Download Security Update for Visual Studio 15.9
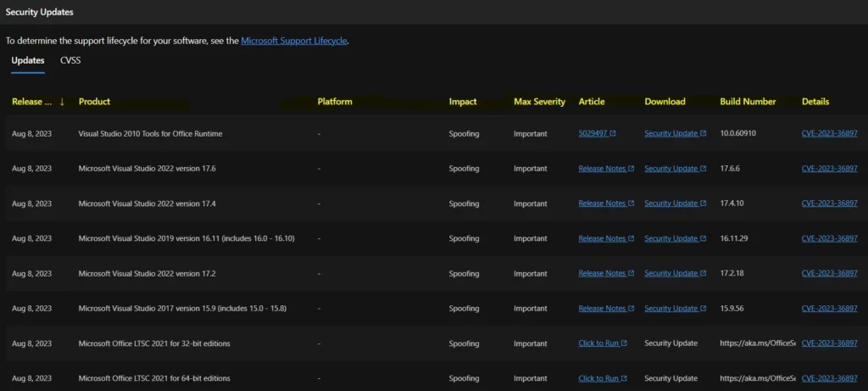This screenshot has height=391, width=868. [670, 308]
